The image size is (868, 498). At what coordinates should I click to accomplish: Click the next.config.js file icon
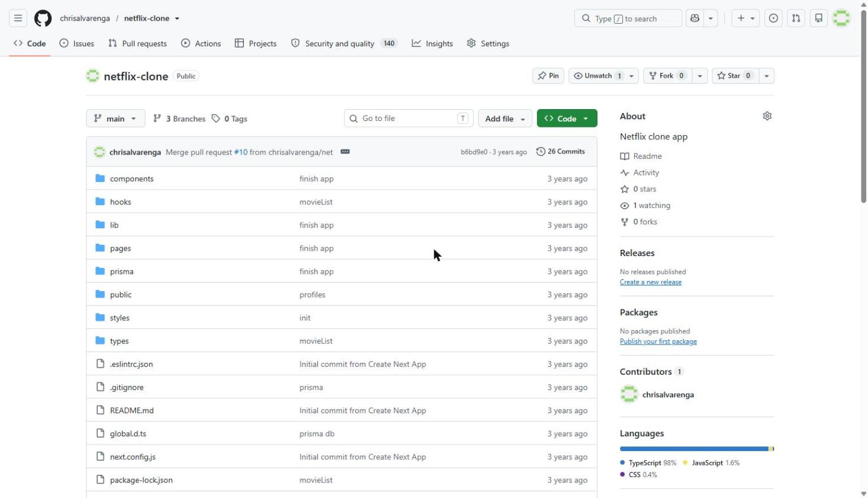click(x=100, y=456)
